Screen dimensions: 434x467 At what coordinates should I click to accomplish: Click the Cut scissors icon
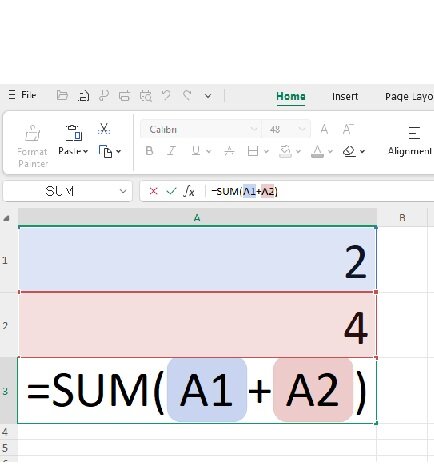point(104,129)
